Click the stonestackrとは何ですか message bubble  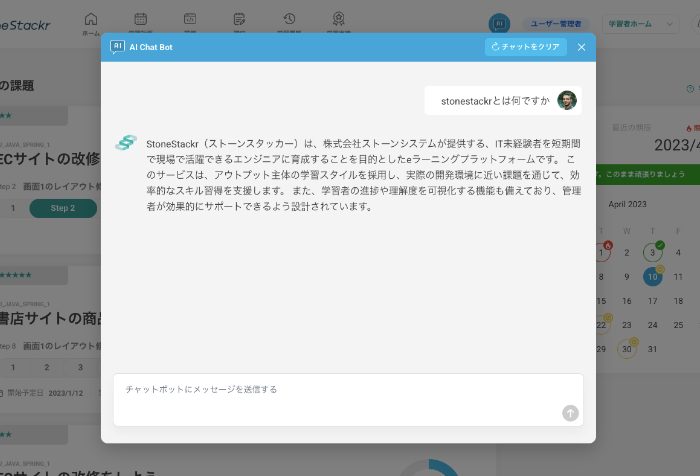tap(503, 100)
